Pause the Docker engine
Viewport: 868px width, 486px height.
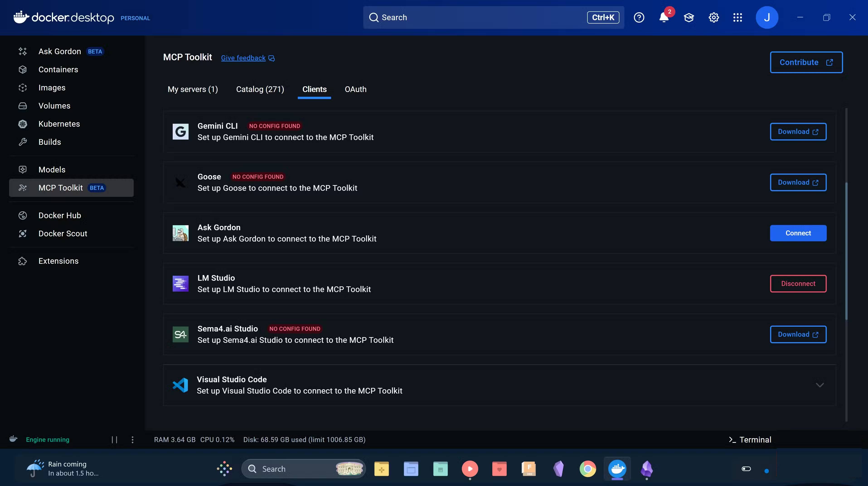point(115,440)
